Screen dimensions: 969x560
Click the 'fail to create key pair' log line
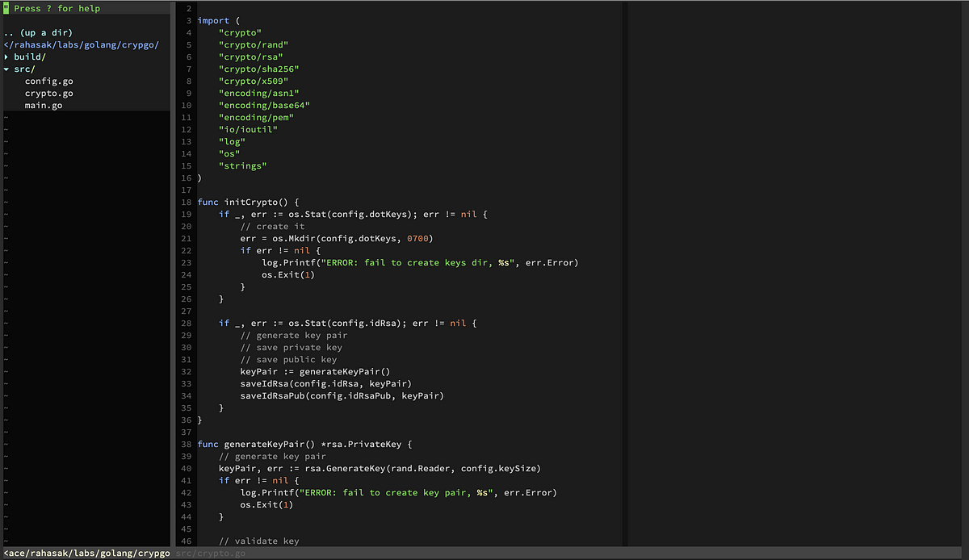(399, 492)
